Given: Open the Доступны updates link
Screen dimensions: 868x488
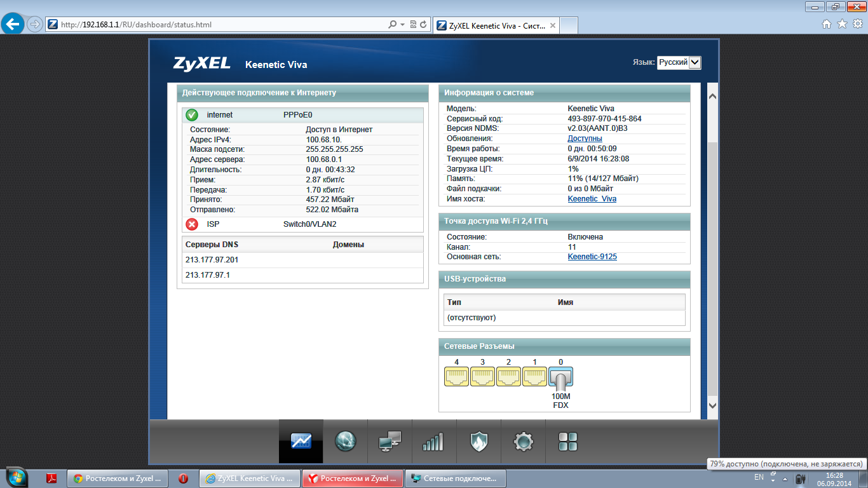Looking at the screenshot, I should 585,138.
